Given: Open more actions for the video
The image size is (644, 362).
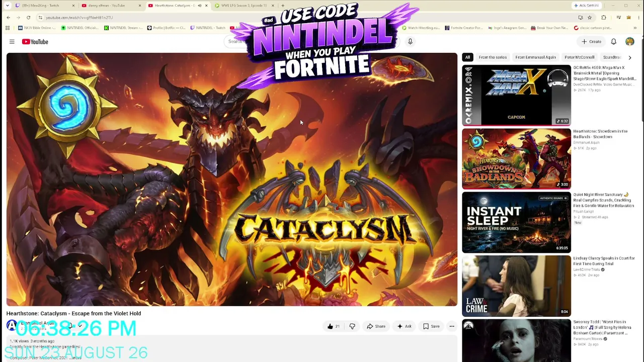Looking at the screenshot, I should (x=452, y=326).
